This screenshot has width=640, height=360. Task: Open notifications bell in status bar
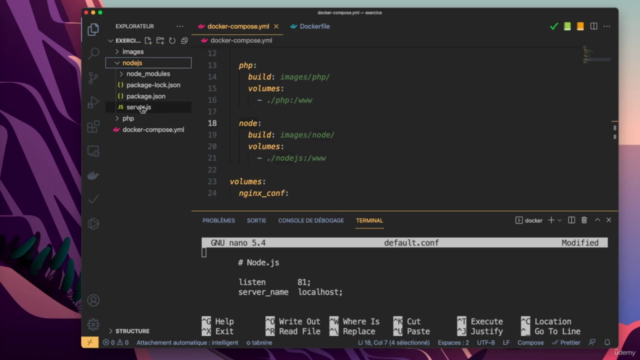point(607,342)
